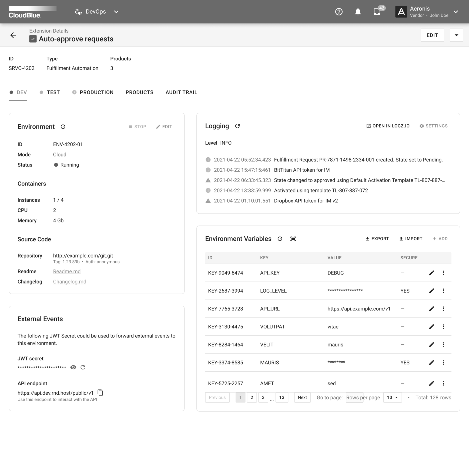Open logs in Logz.io
The image size is (469, 476).
(388, 126)
